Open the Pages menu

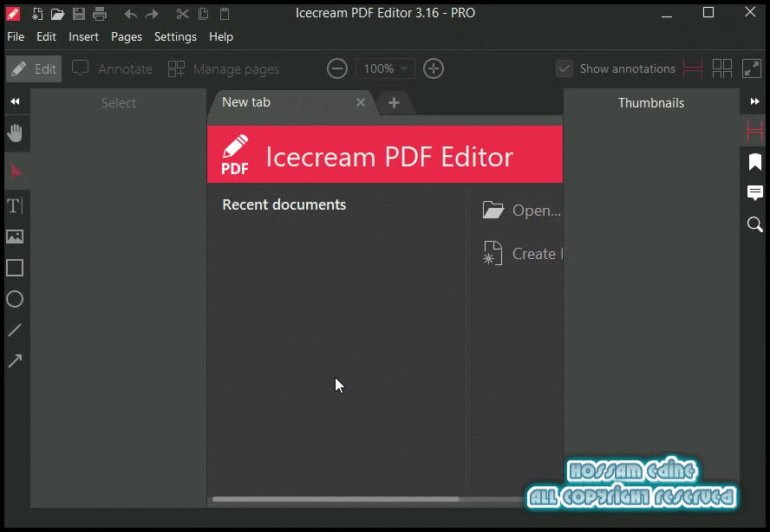(x=127, y=36)
